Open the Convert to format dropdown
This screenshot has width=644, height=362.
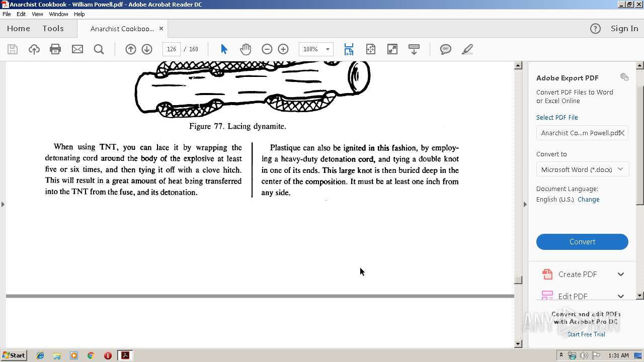582,169
